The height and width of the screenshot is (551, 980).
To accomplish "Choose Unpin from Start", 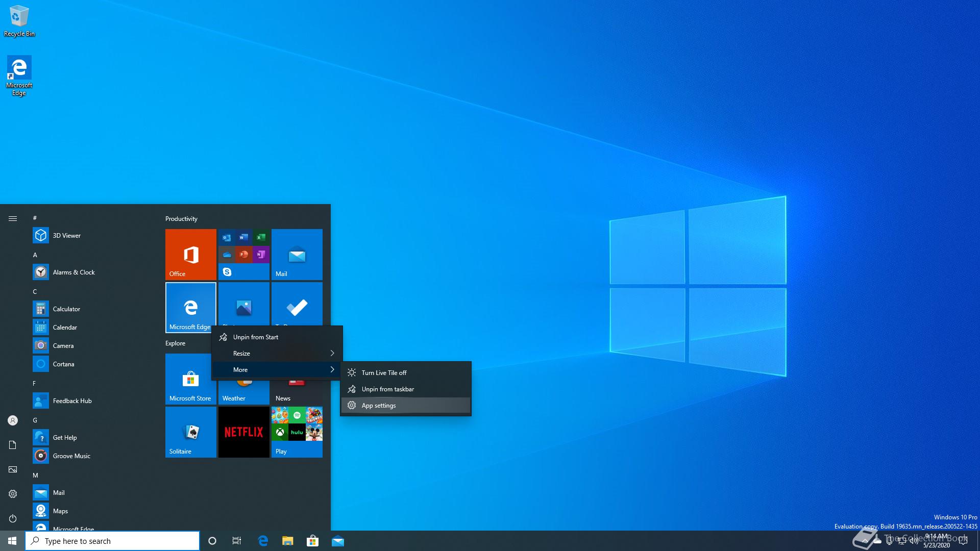I will point(277,337).
